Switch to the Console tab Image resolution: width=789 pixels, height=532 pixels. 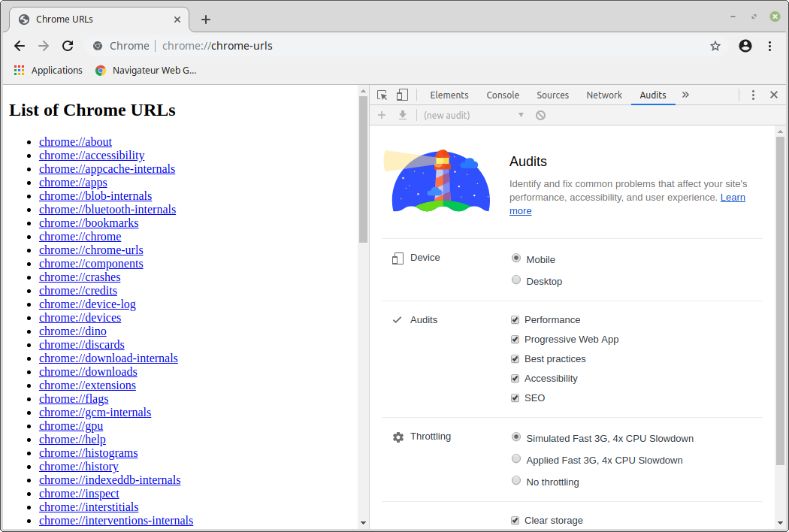[503, 95]
